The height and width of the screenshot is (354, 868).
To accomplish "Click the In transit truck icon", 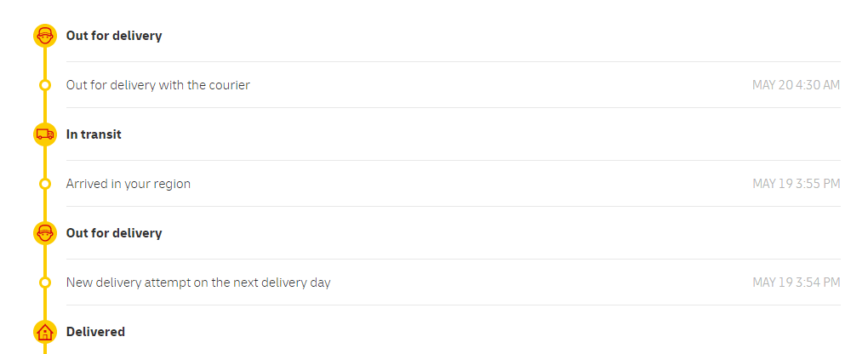I will [x=45, y=134].
